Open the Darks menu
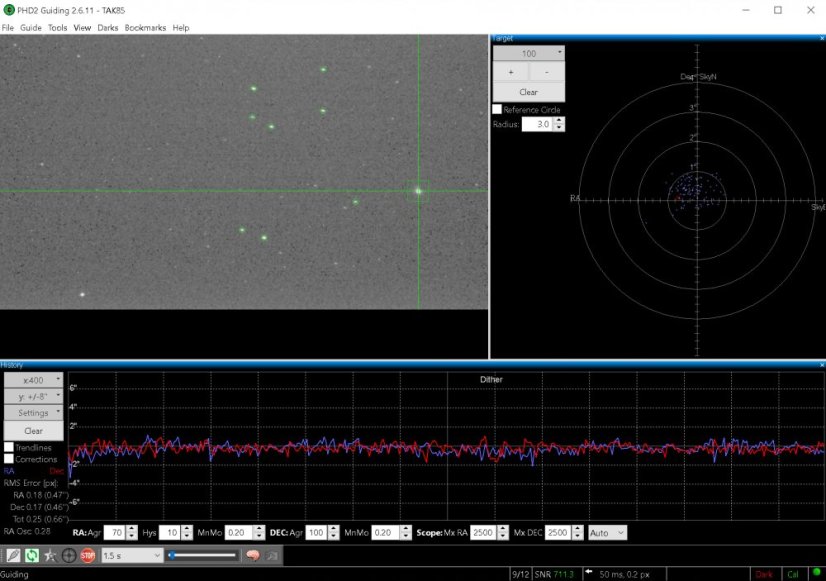This screenshot has height=581, width=826. pyautogui.click(x=108, y=28)
